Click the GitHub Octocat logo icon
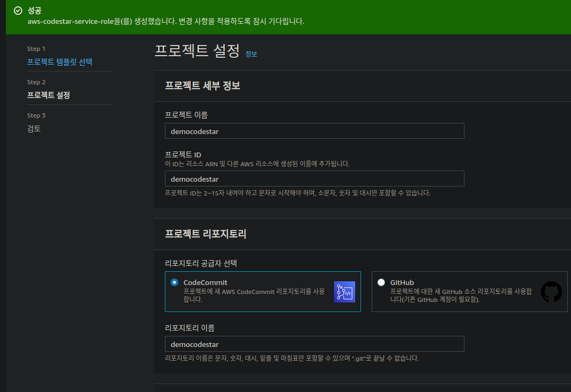The width and height of the screenshot is (571, 392). pos(551,291)
